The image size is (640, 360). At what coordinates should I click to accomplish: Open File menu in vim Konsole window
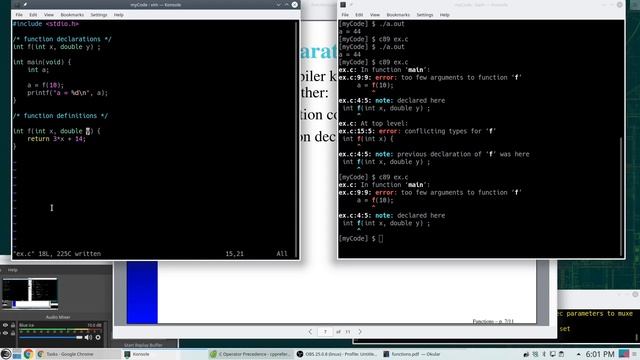[19, 15]
